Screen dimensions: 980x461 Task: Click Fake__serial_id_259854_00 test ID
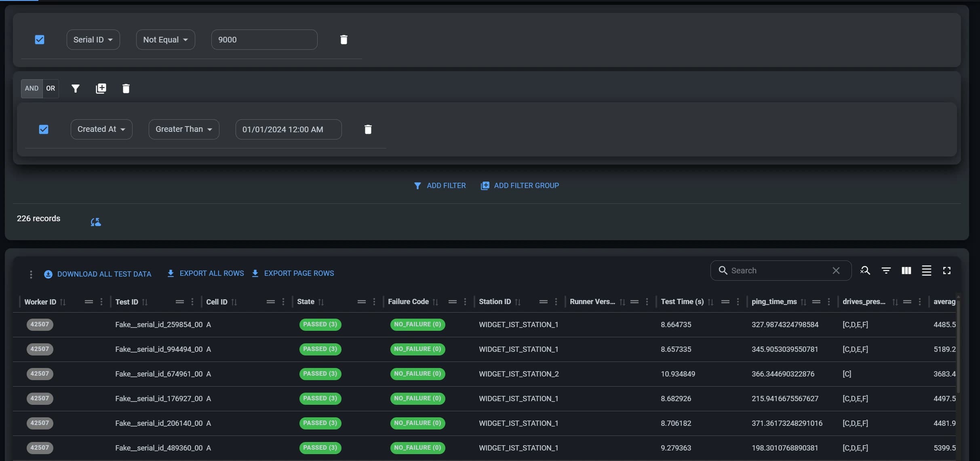point(159,325)
